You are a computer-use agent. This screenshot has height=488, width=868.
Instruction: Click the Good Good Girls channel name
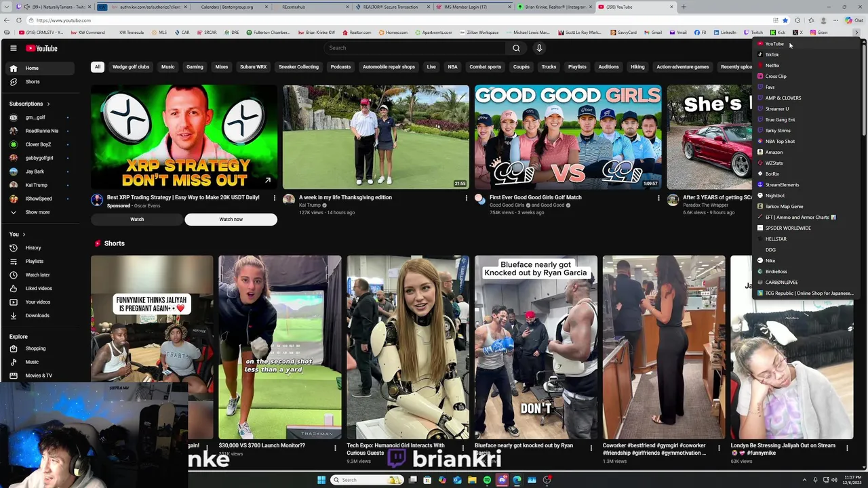pos(507,205)
